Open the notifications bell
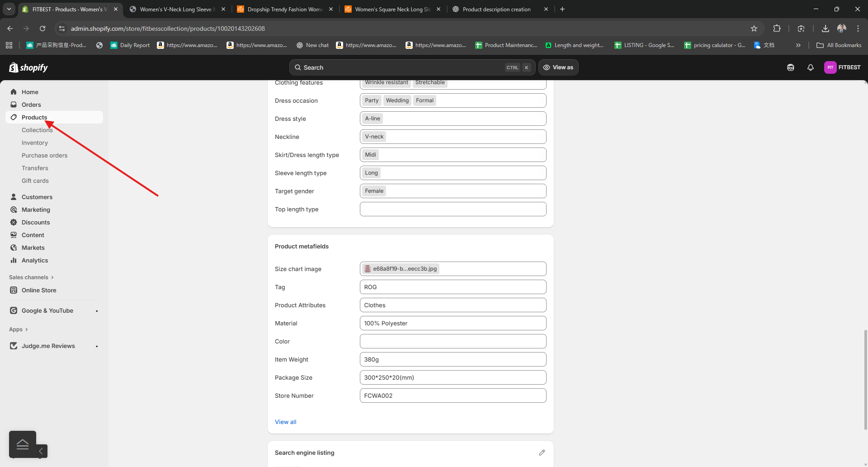Viewport: 868px width, 467px height. 810,67
